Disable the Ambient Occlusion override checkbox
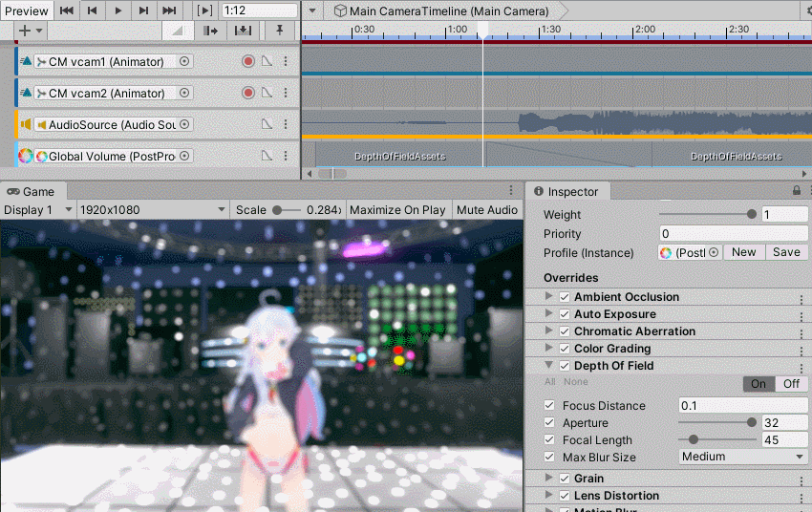Screen dimensions: 812x512 pos(565,297)
